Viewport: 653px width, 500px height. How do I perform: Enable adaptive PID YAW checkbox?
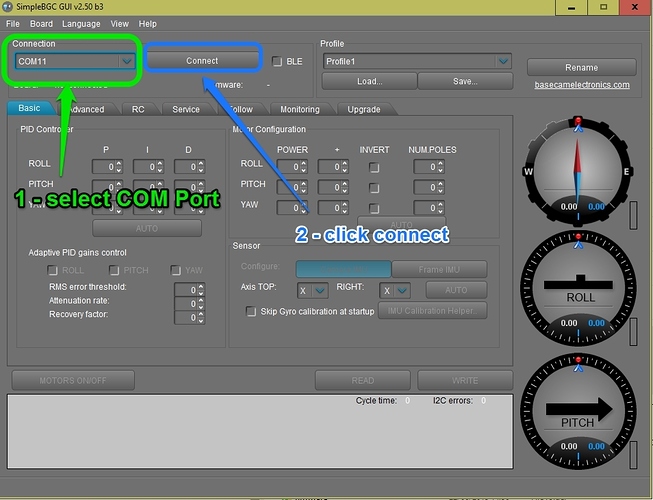pos(175,270)
